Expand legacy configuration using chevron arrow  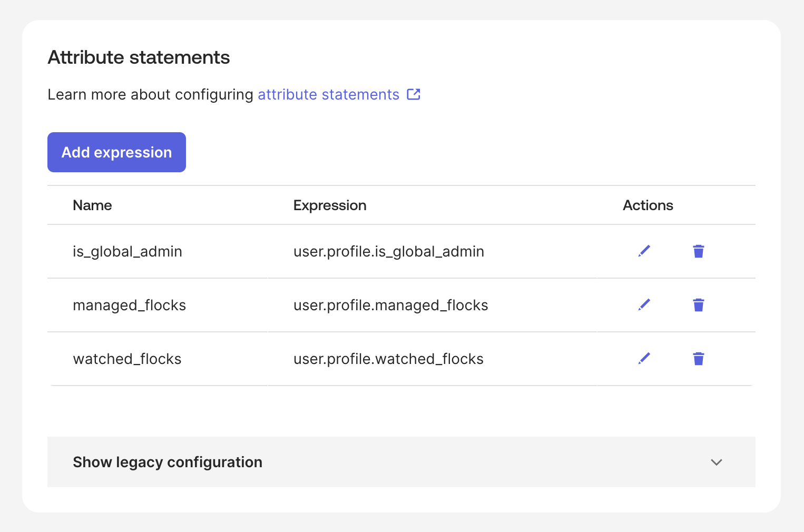click(x=716, y=462)
